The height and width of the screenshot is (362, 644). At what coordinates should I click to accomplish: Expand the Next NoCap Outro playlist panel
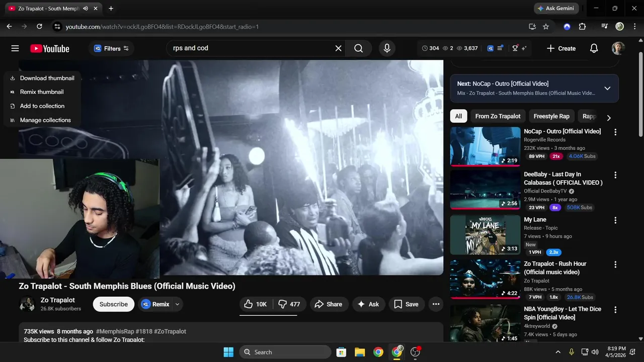607,88
